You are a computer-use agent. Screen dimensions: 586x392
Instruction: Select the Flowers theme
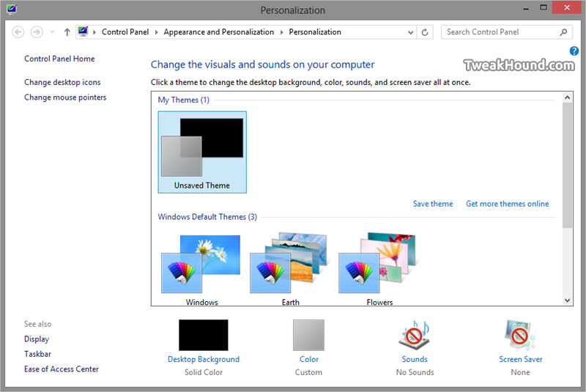click(x=379, y=269)
